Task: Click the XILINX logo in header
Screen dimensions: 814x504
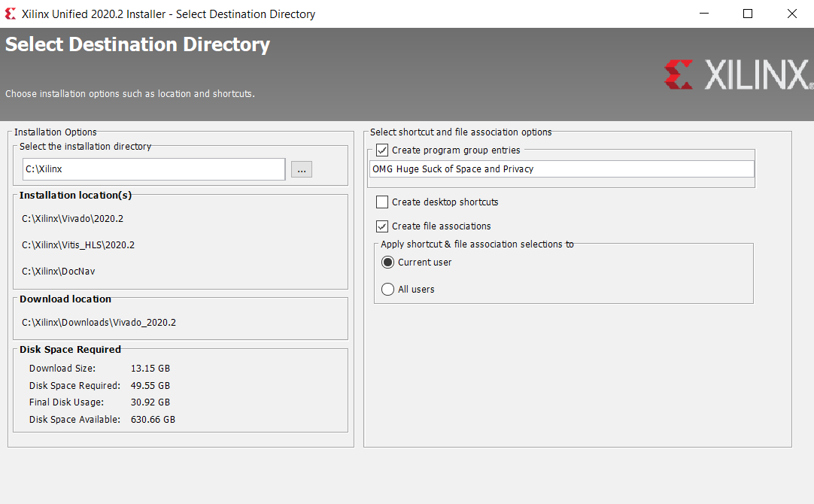Action: (738, 74)
